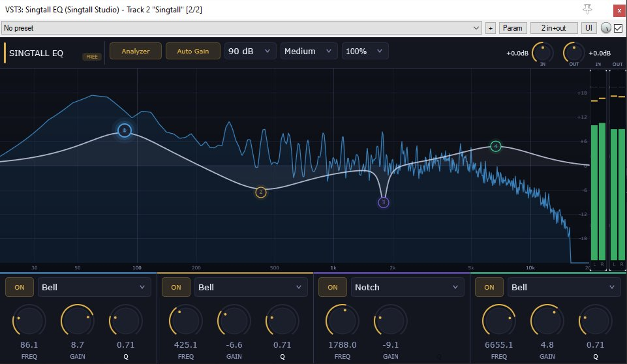
Task: Click the -6.6 gain value
Action: pyautogui.click(x=234, y=345)
